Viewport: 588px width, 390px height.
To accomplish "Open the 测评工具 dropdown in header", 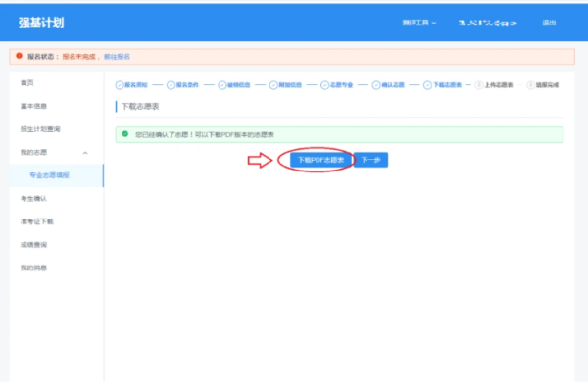I will pyautogui.click(x=419, y=23).
